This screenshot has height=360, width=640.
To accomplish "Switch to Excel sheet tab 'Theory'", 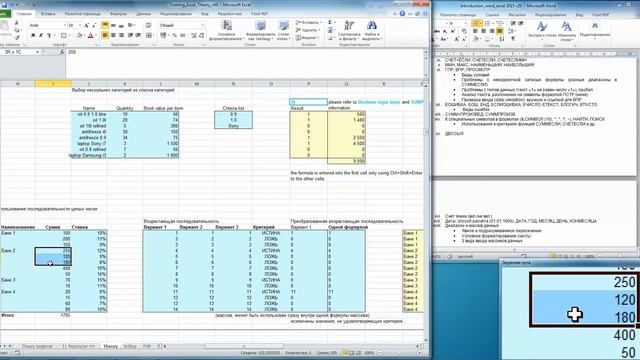I will (x=110, y=346).
